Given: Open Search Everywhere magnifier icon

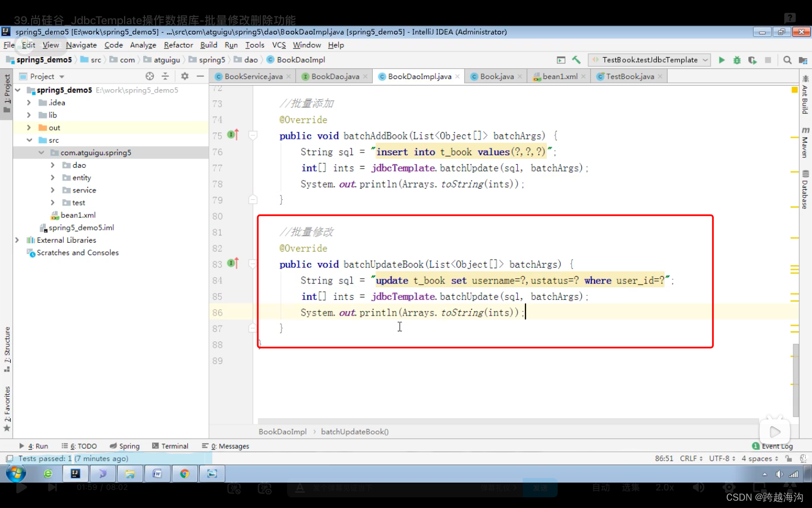Looking at the screenshot, I should (x=787, y=60).
